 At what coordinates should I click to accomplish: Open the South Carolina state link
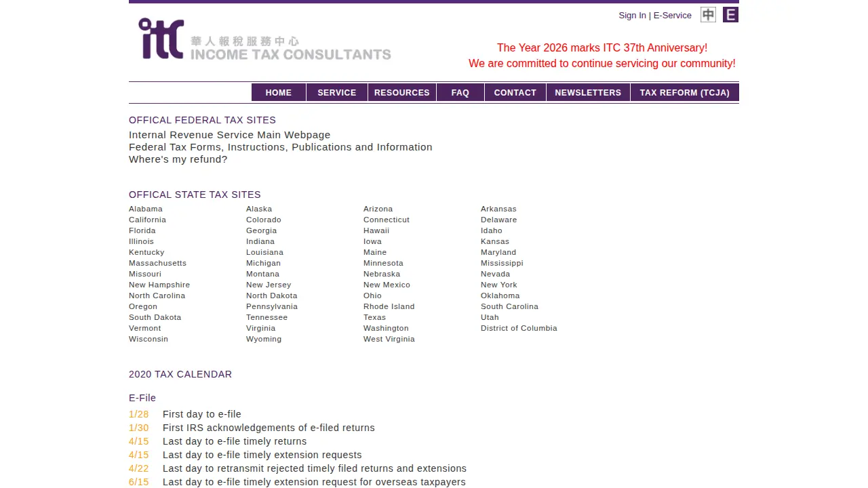[509, 306]
